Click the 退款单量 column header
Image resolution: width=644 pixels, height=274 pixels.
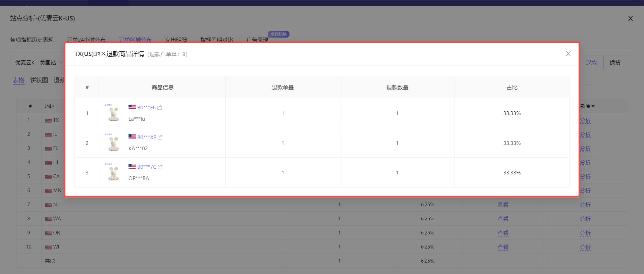pos(283,87)
